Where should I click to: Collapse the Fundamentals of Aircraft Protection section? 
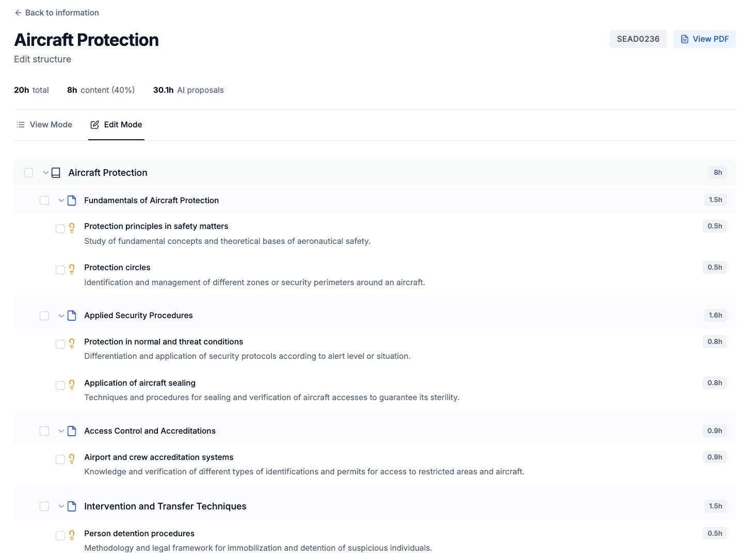click(61, 201)
